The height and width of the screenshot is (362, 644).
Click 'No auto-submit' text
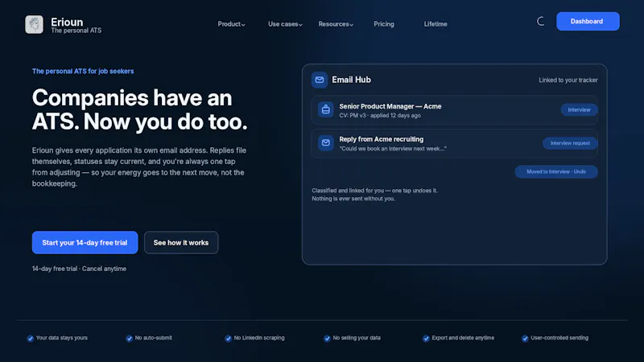tap(154, 338)
